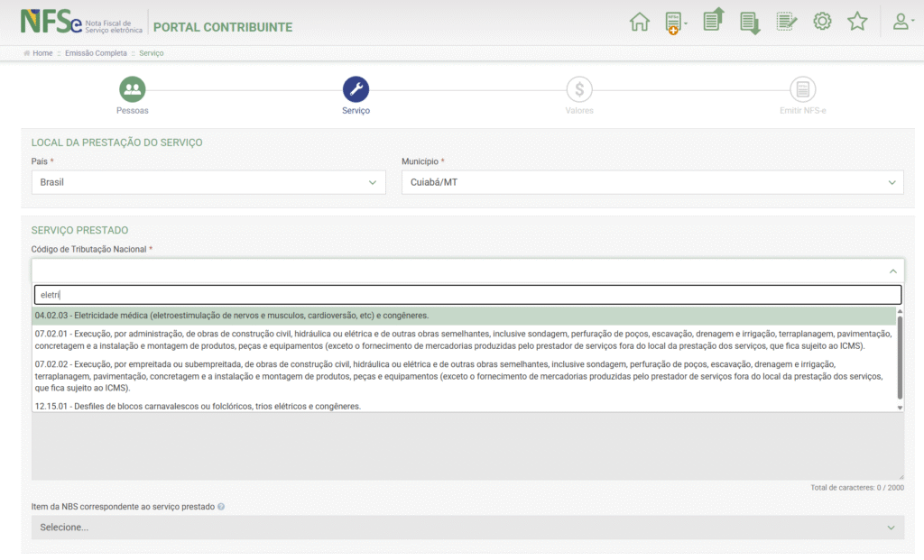The image size is (924, 560).
Task: Expand the País dropdown showing Brasil
Action: tap(208, 182)
